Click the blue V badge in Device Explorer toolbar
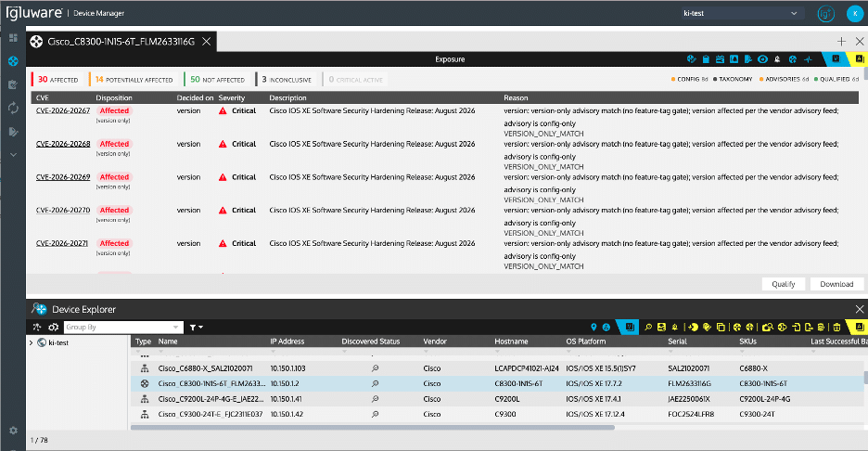This screenshot has height=451, width=868. click(x=630, y=327)
